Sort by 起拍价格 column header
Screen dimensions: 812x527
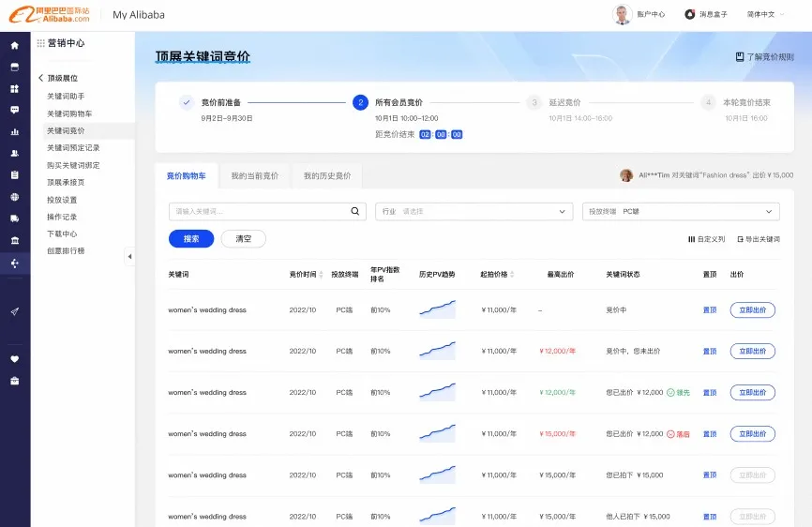coord(497,275)
